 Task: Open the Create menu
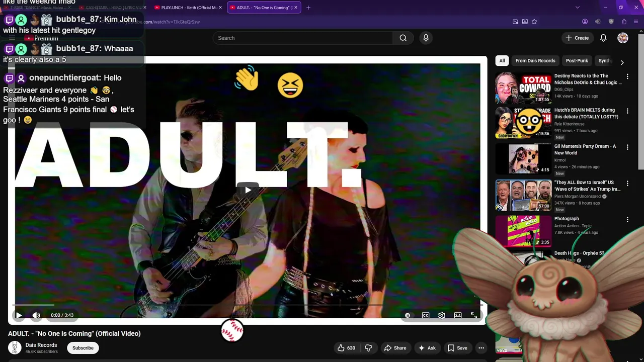[x=577, y=38]
